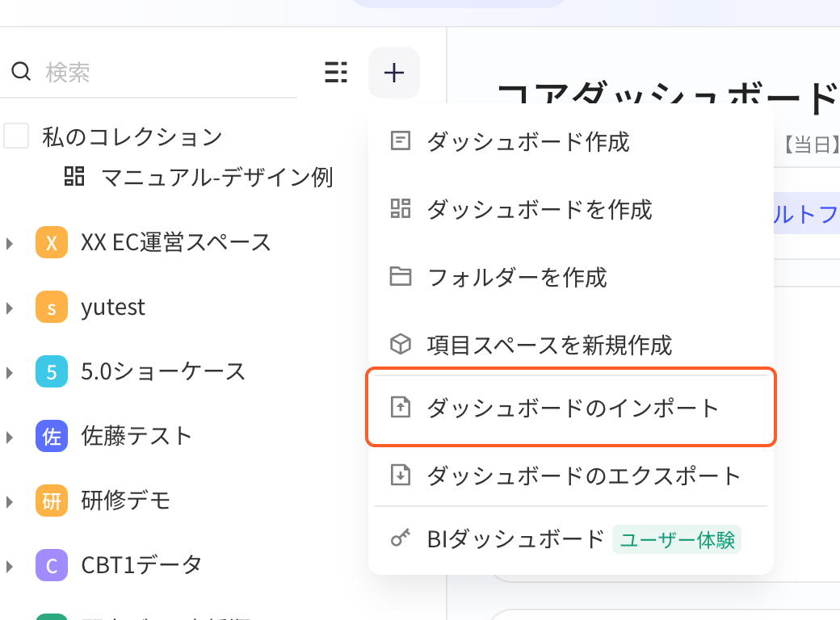Open マニュアル-デザイン例 dashboard
The image size is (840, 620).
point(217,177)
